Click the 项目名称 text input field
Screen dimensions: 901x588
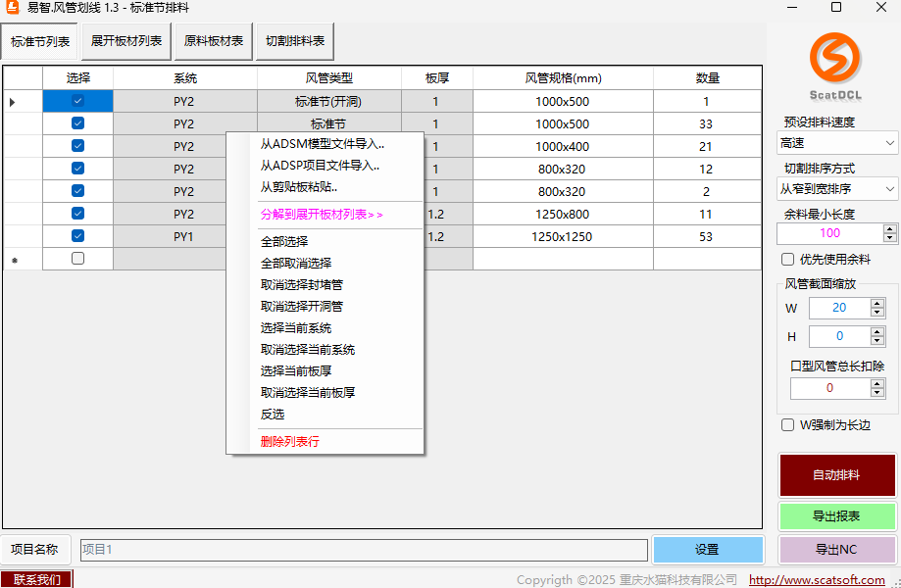[363, 550]
